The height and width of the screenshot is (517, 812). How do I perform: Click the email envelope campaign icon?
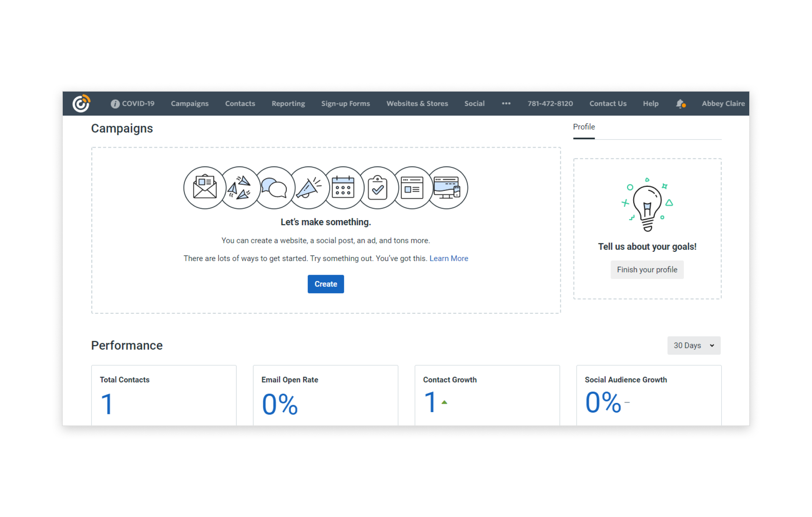click(x=205, y=188)
